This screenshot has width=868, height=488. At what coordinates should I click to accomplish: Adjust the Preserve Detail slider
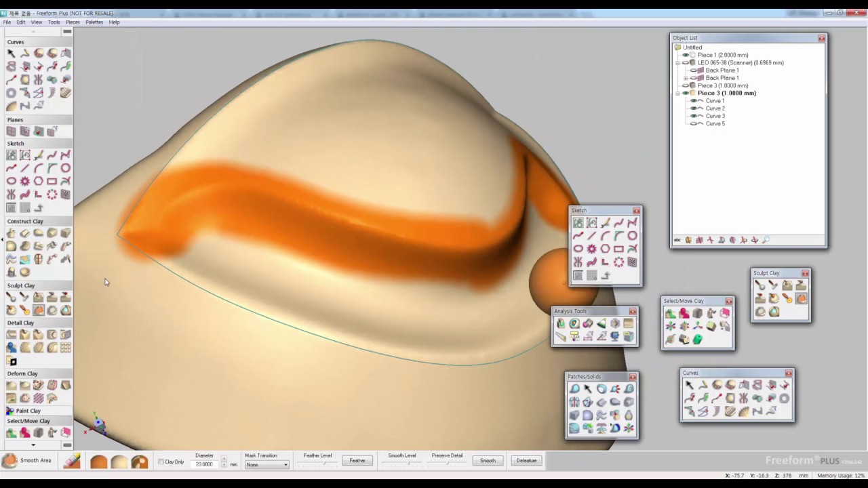[446, 464]
